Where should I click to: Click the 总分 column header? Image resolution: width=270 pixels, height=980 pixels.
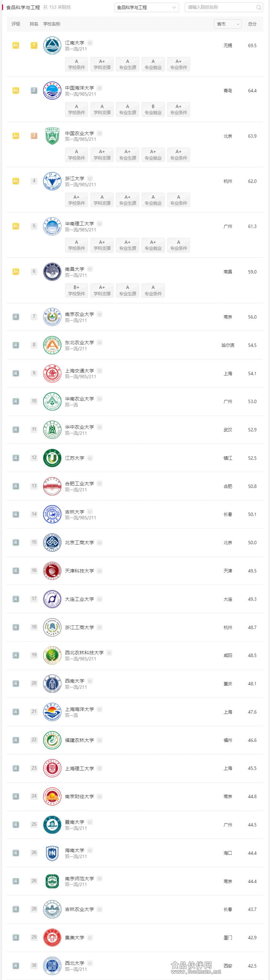tap(252, 24)
